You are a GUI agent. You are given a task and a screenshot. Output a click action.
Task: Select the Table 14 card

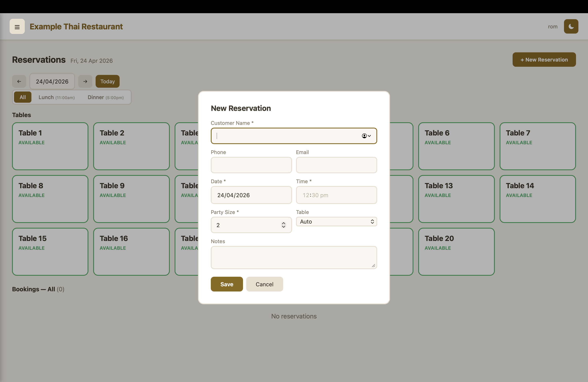538,199
